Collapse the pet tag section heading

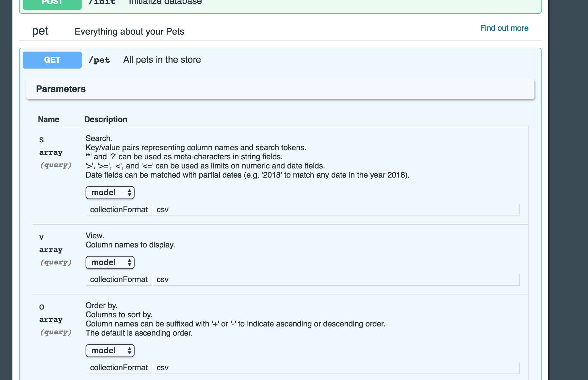click(40, 31)
